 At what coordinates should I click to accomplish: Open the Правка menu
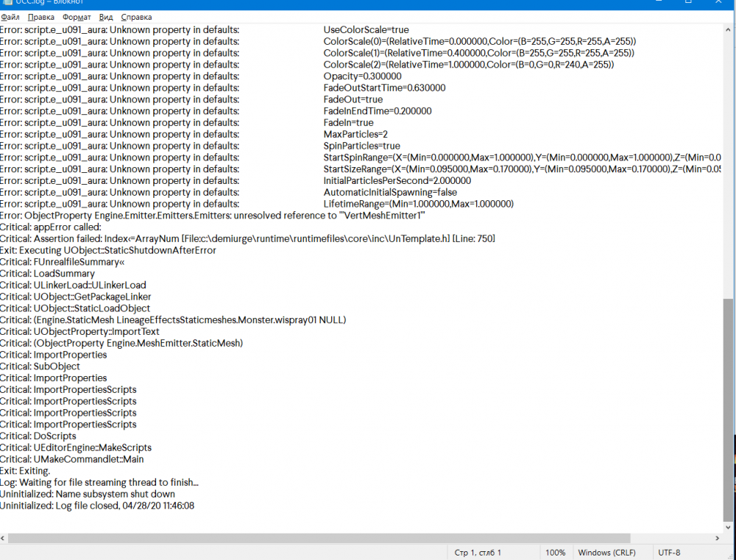(40, 16)
